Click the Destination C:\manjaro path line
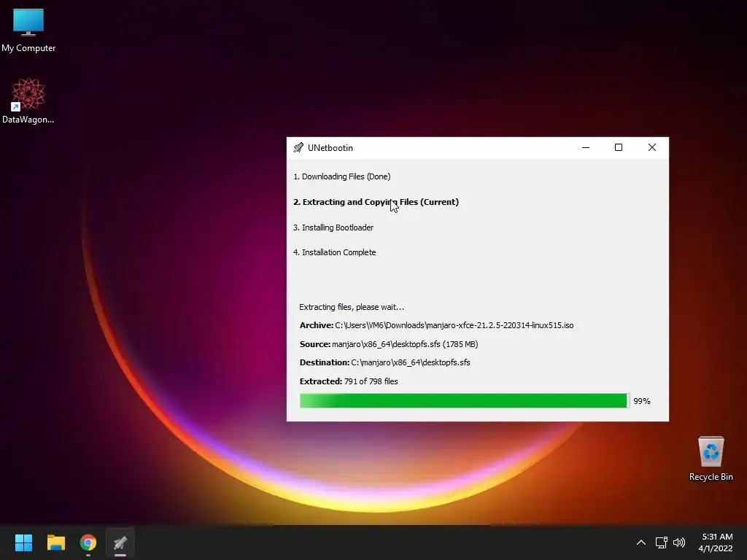This screenshot has width=747, height=560. point(385,363)
